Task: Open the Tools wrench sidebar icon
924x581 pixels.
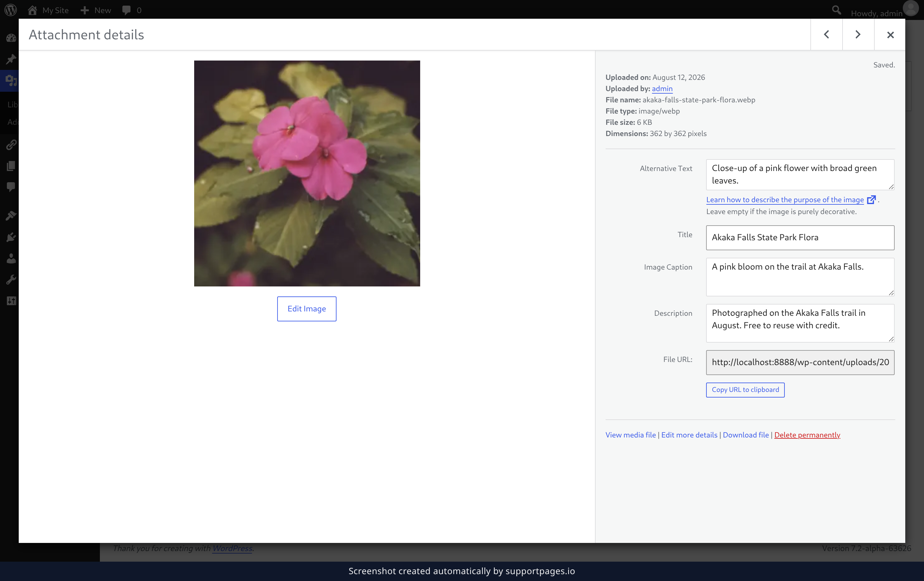Action: tap(11, 279)
